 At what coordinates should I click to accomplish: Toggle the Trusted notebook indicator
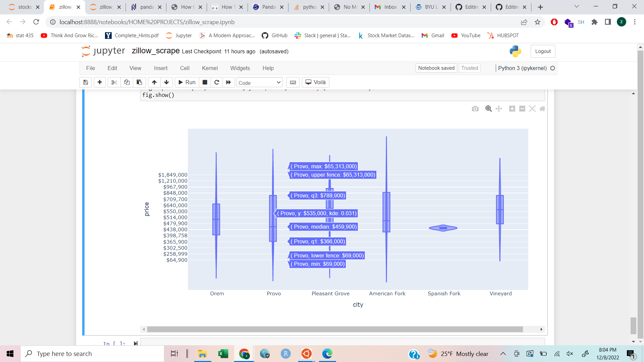(x=470, y=68)
